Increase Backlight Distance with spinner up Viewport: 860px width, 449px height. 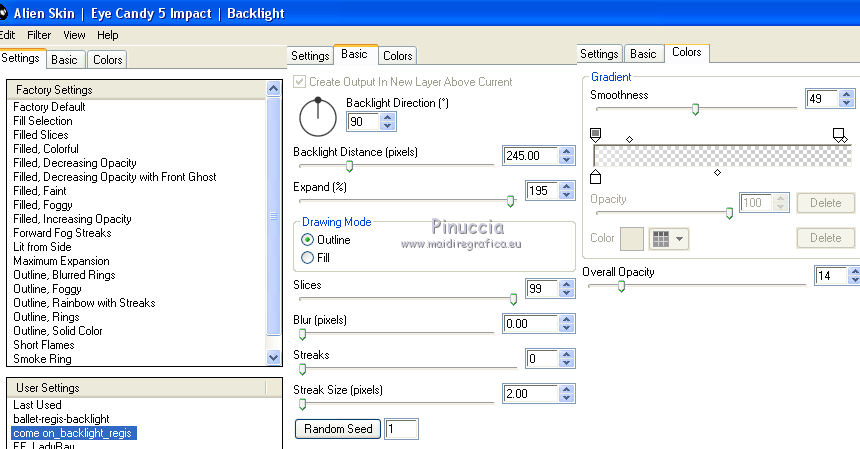567,151
